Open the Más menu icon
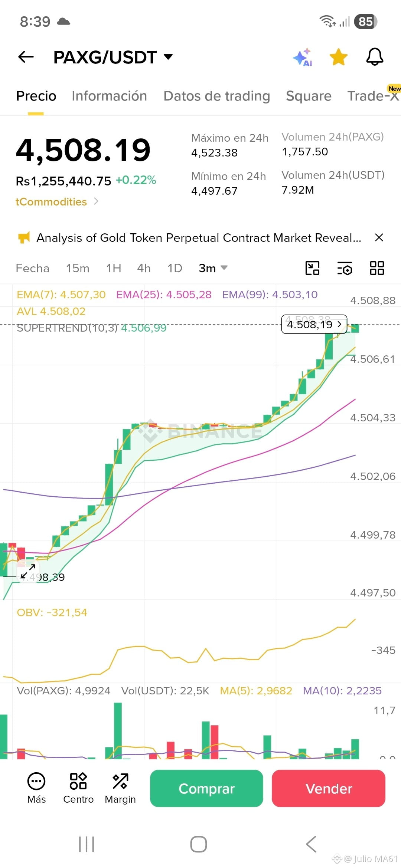Viewport: 401px width, 868px height. coord(36,788)
